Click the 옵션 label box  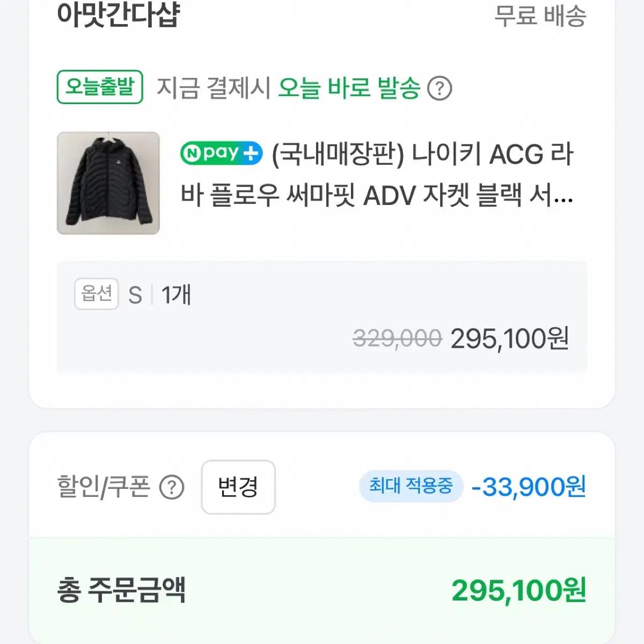[96, 293]
